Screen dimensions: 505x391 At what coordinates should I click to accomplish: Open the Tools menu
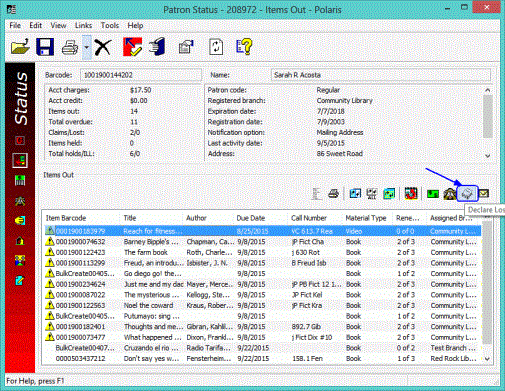tap(110, 26)
